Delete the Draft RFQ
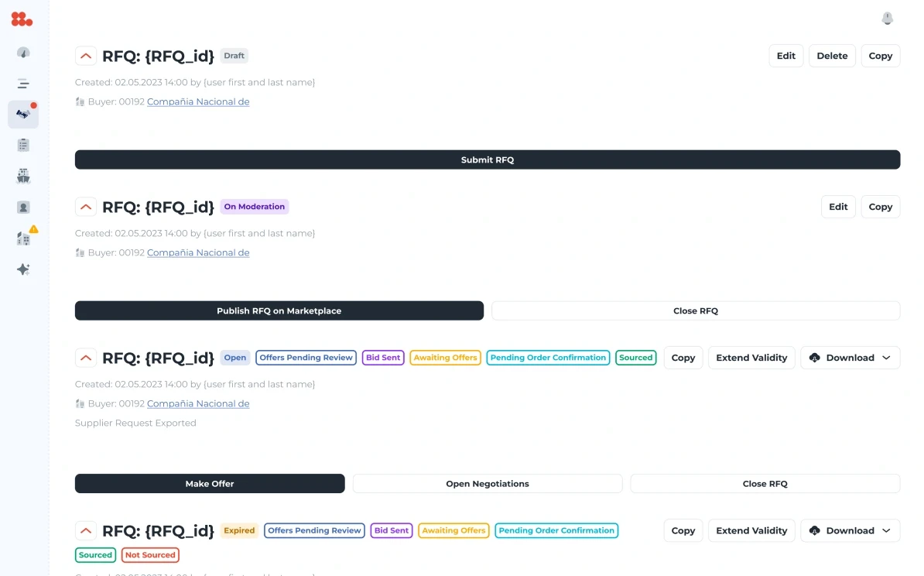The height and width of the screenshot is (576, 924). pos(831,56)
